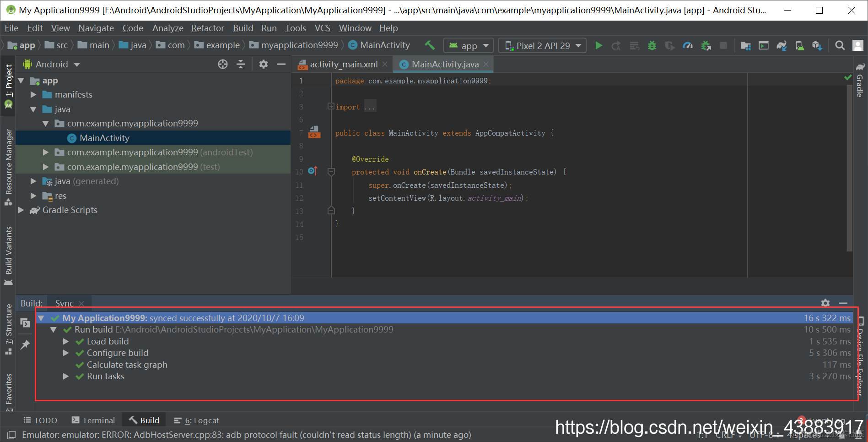
Task: Expand the Run tasks step
Action: click(x=66, y=377)
